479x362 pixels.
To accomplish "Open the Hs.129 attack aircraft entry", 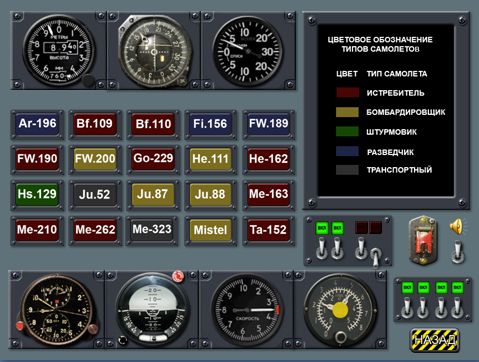I will [x=37, y=194].
